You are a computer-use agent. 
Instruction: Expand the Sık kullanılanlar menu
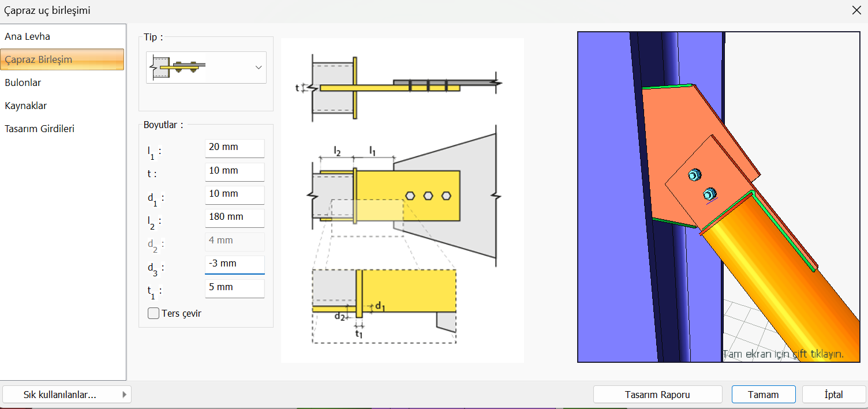pos(67,395)
